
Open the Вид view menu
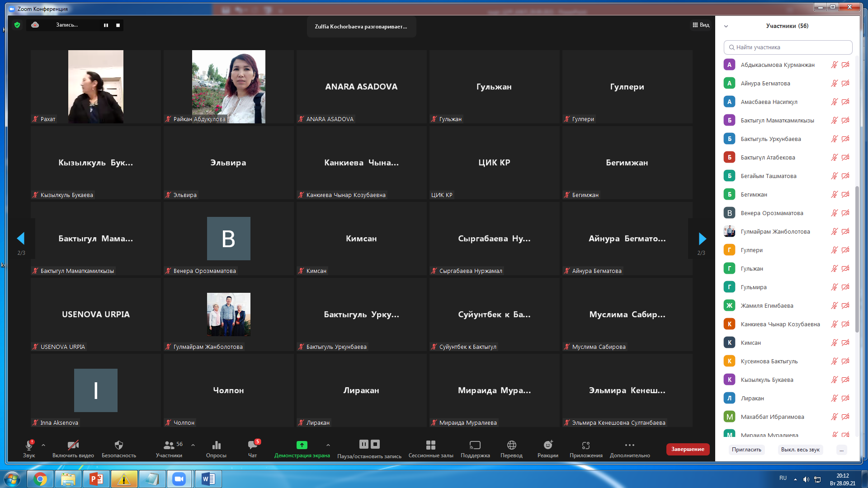[x=701, y=25]
